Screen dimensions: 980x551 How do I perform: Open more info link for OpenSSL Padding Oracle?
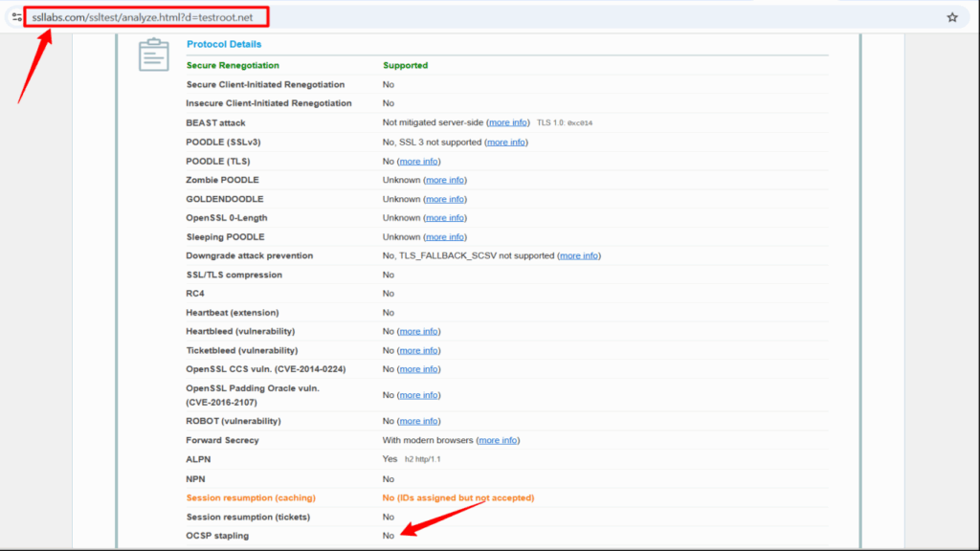point(418,395)
